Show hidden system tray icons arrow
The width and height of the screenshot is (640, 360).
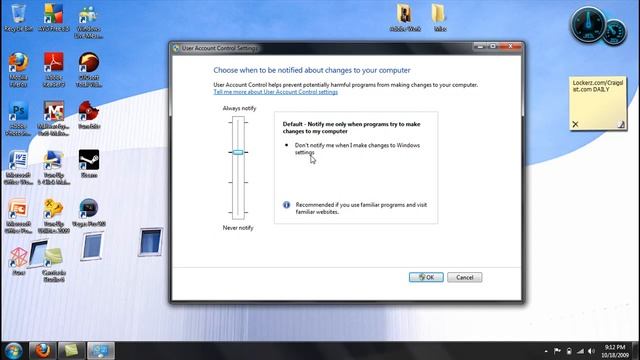coord(546,351)
